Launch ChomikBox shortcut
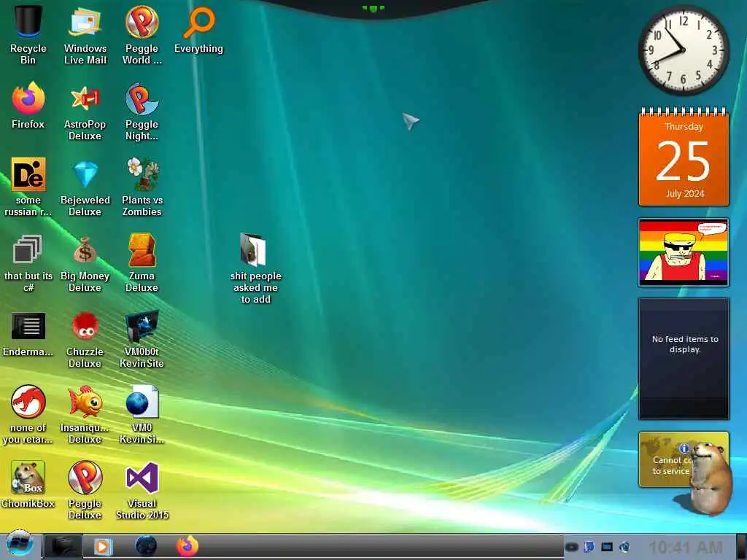 click(28, 484)
